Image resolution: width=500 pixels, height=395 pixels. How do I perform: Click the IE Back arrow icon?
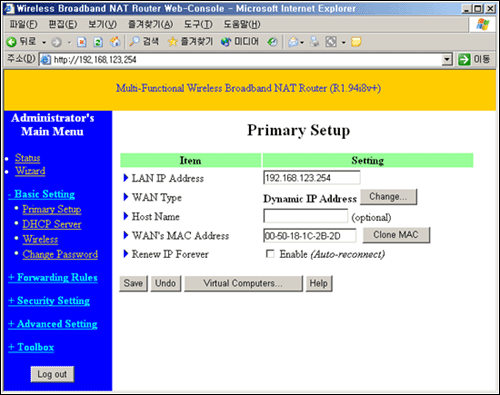(11, 42)
